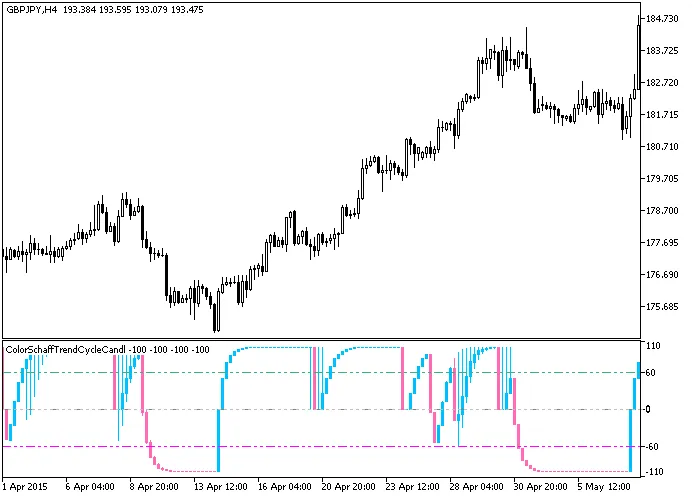Select the 180.710 price scale label
The height and width of the screenshot is (497, 692).
click(x=663, y=147)
